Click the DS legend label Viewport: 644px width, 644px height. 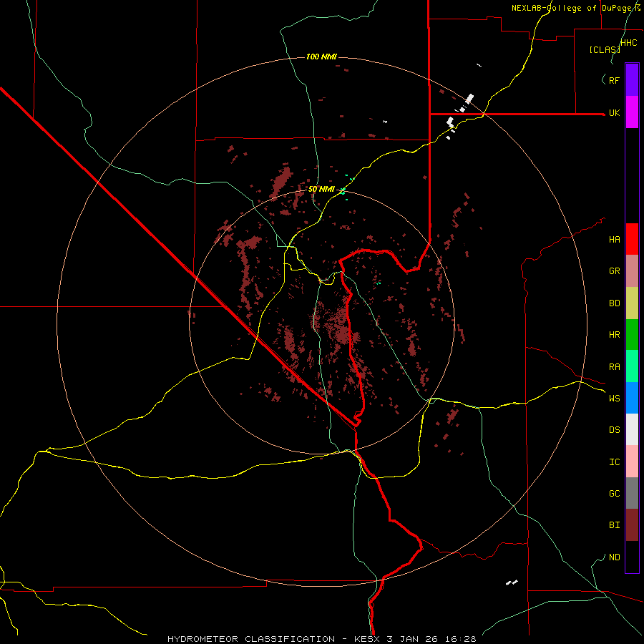(614, 430)
